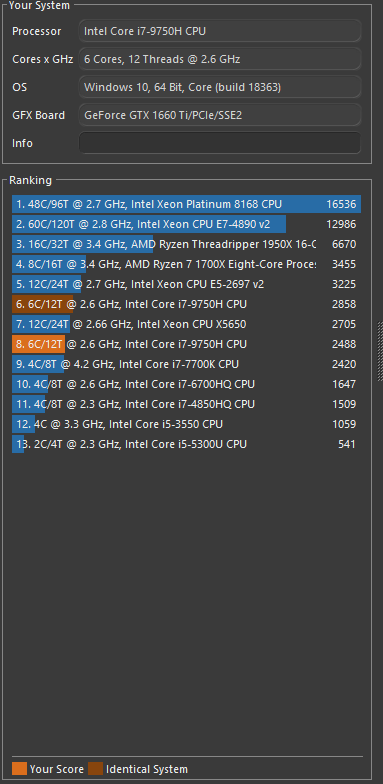This screenshot has height=784, width=383.
Task: Click the Processor field showing i7-9750H
Action: 220,31
